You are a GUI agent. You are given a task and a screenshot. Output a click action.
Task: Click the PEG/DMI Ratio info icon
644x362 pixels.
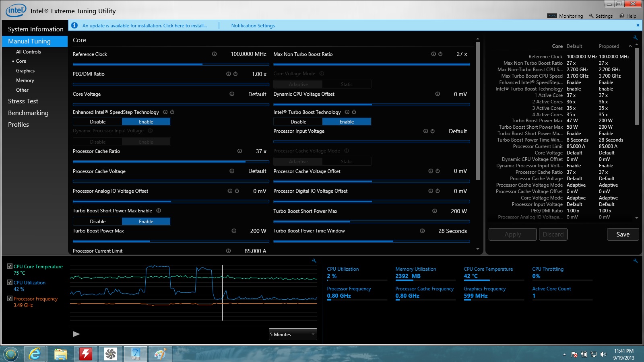point(229,74)
